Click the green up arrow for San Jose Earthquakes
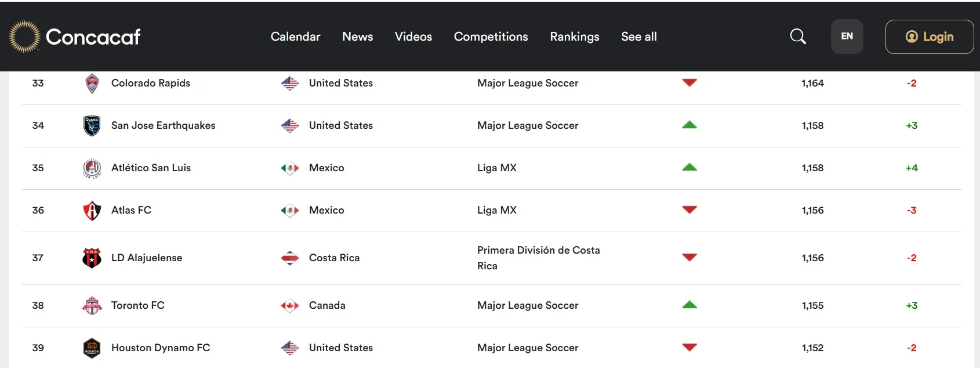980x368 pixels. (x=689, y=125)
